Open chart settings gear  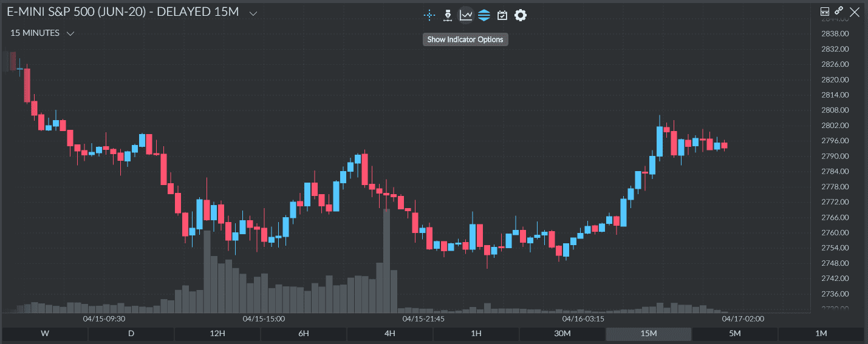(x=521, y=15)
